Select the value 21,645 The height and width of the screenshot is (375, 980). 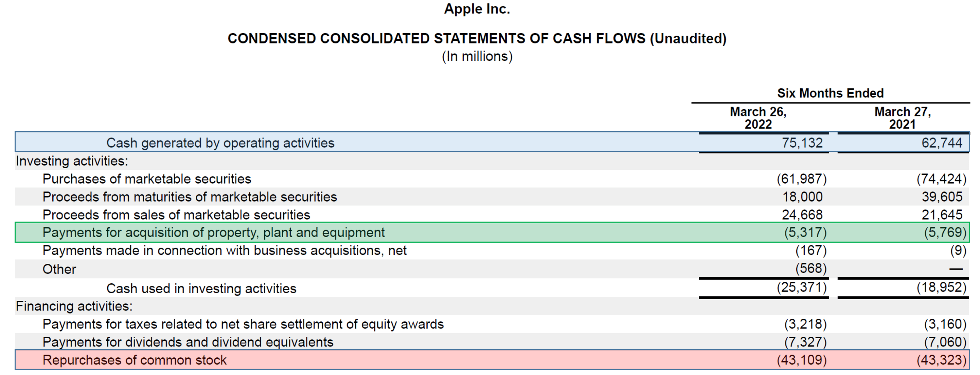pyautogui.click(x=942, y=215)
